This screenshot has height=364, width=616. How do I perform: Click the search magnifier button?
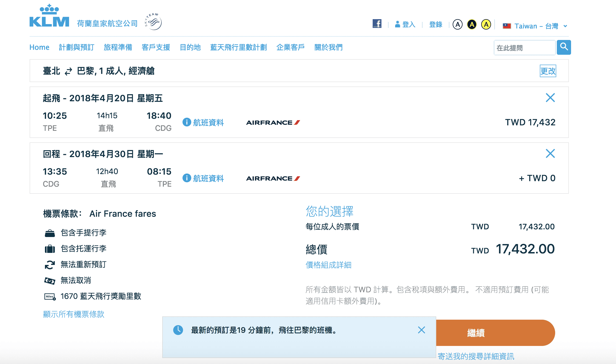(x=564, y=47)
